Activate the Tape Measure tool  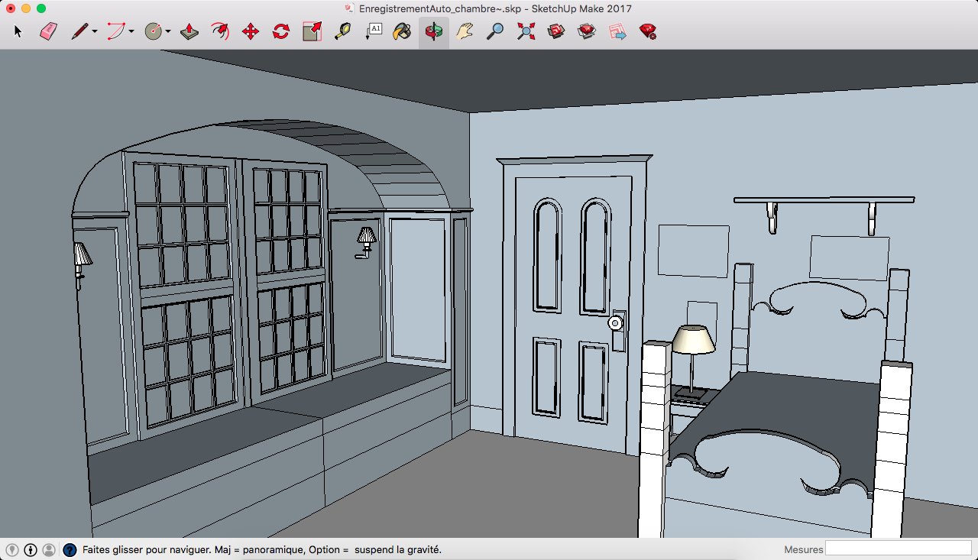click(x=342, y=31)
